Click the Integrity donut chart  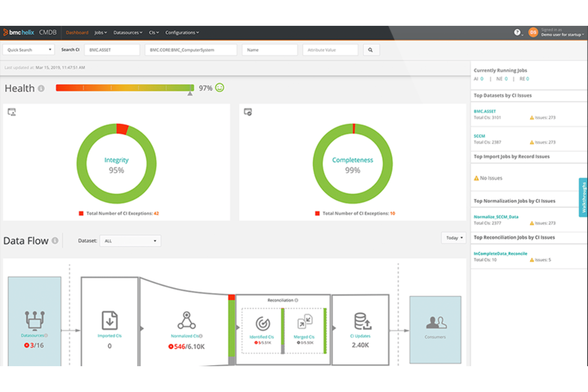click(x=116, y=164)
